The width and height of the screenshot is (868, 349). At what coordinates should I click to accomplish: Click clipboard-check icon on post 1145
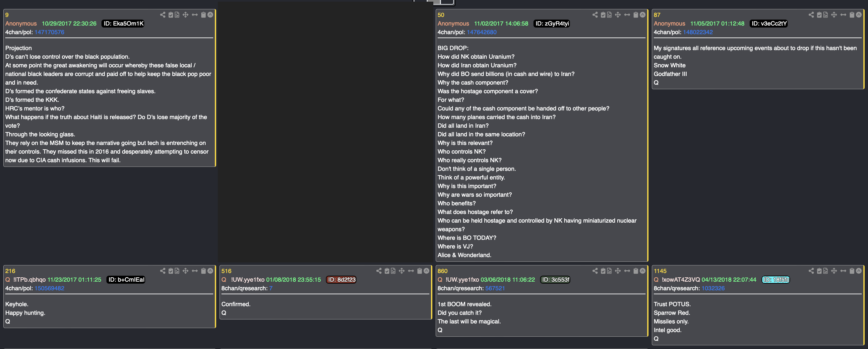coord(820,271)
